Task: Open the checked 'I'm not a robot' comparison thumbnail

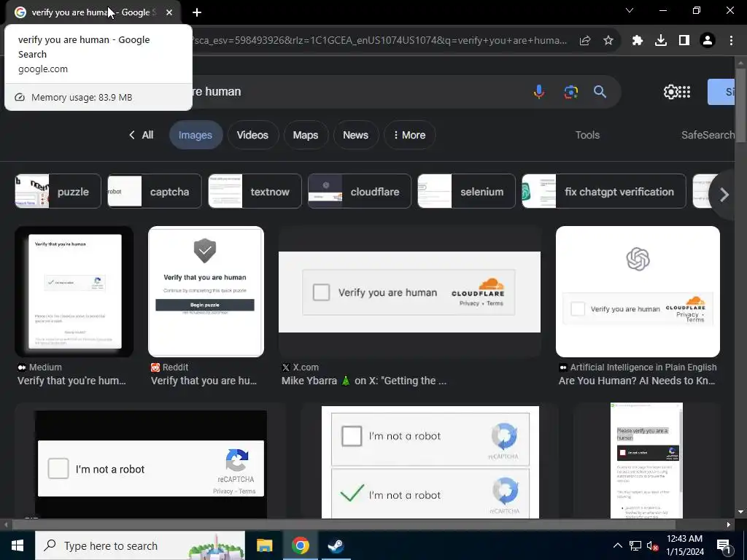Action: point(430,462)
